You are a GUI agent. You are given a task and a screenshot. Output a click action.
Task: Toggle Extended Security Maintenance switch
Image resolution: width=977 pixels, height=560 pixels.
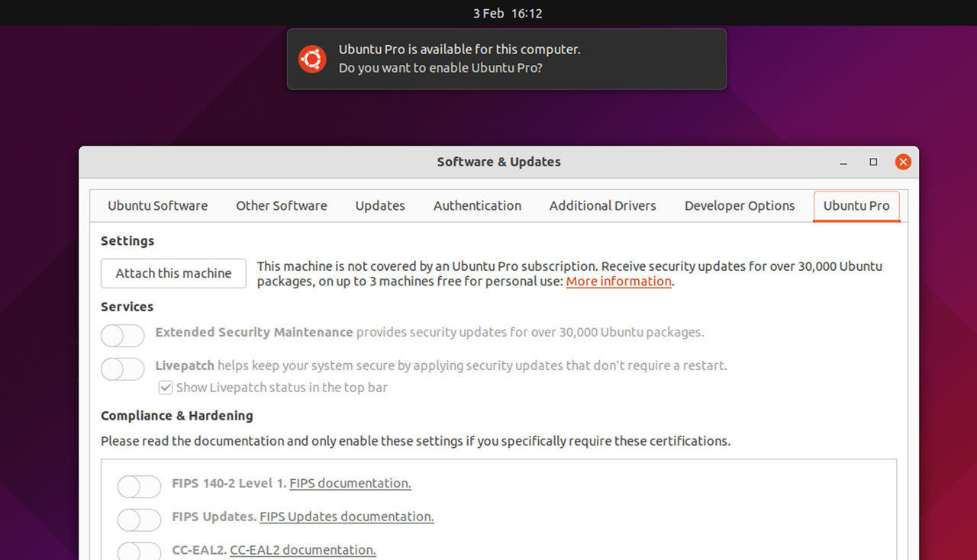click(x=123, y=335)
